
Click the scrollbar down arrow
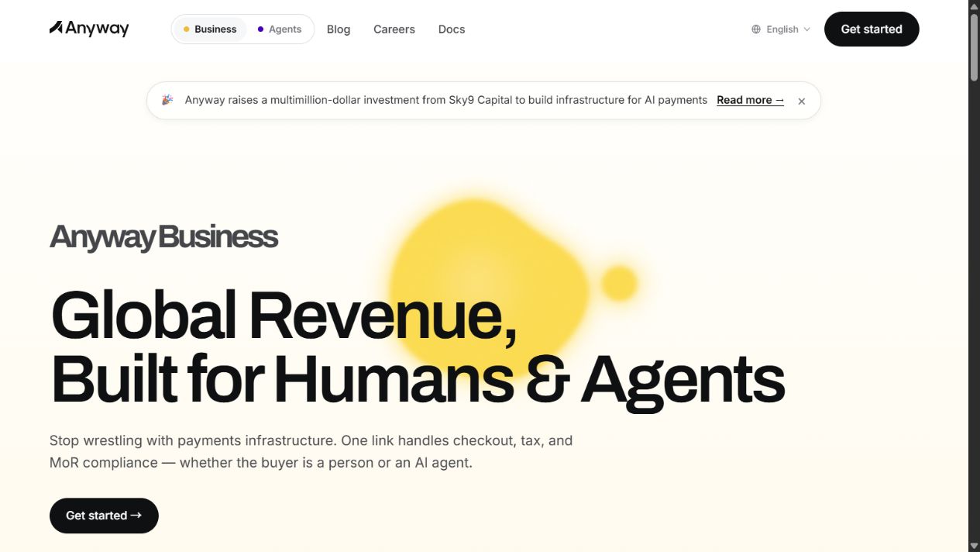[x=974, y=546]
